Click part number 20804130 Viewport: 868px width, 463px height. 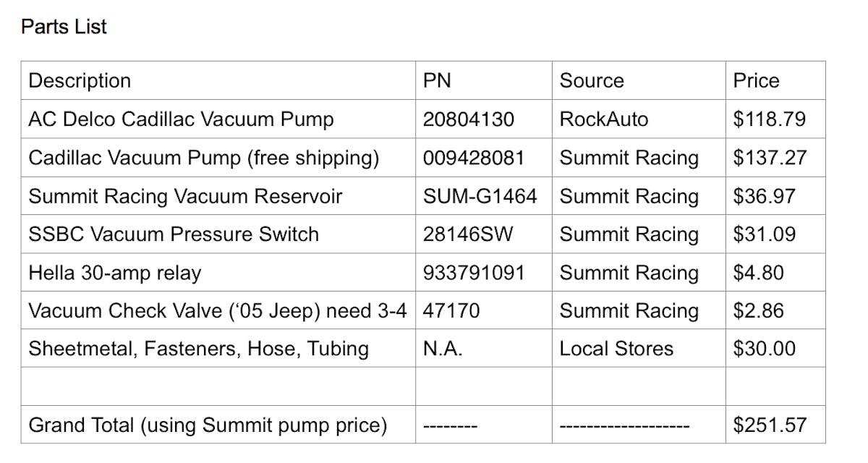[x=468, y=119]
